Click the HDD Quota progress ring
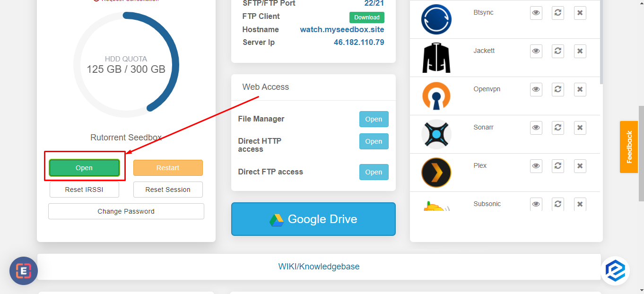The width and height of the screenshot is (644, 294). click(126, 65)
